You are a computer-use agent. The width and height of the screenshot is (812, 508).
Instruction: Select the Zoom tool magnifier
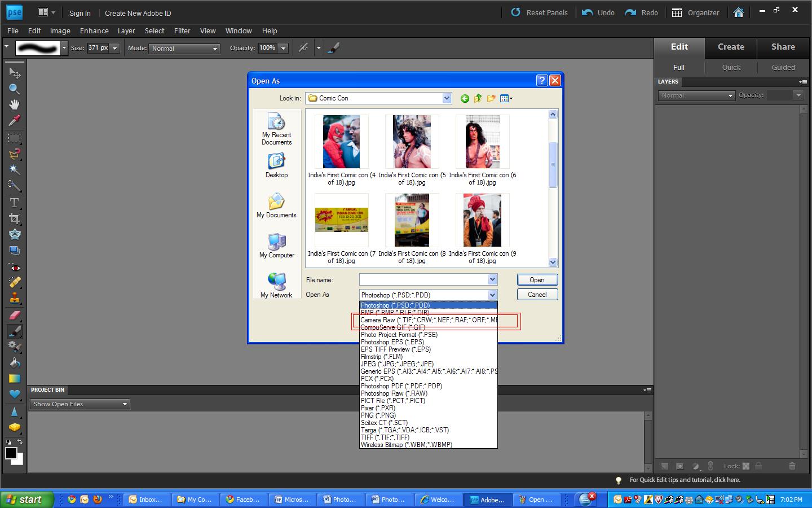click(x=15, y=89)
